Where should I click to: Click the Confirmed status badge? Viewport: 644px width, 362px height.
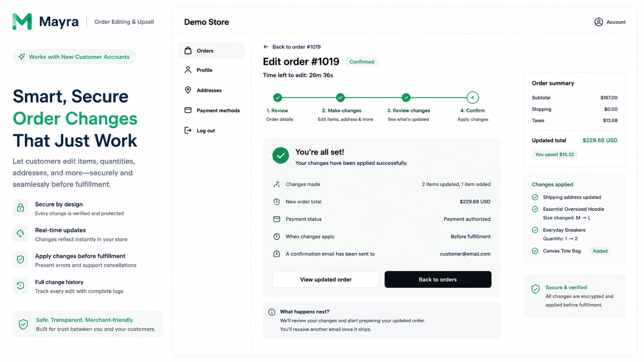pos(362,62)
